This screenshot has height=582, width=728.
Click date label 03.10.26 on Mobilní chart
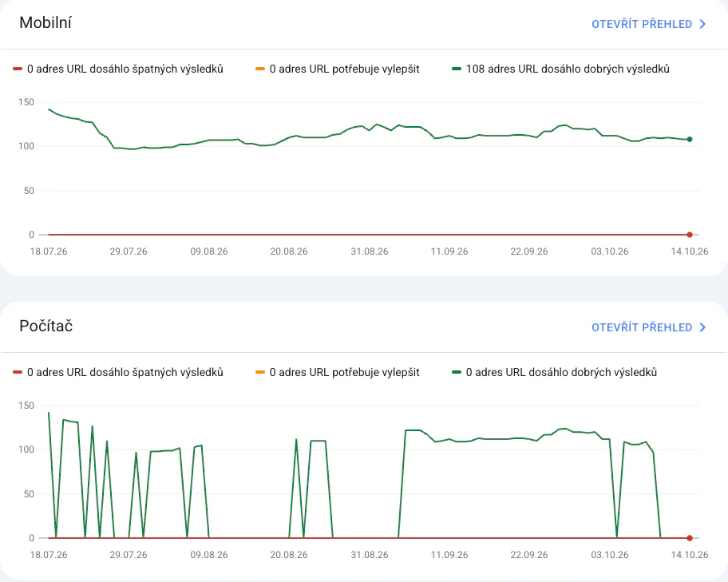(610, 251)
